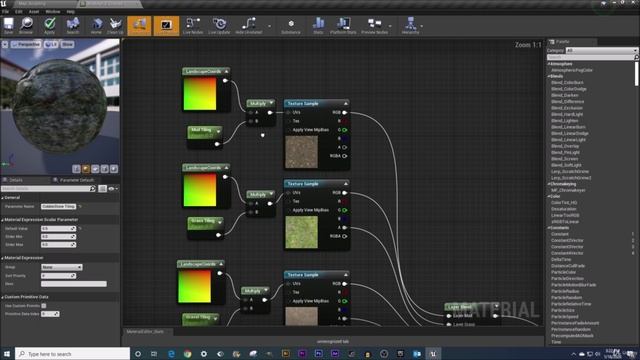Click the Search toolbar icon
The height and width of the screenshot is (360, 640).
click(73, 24)
